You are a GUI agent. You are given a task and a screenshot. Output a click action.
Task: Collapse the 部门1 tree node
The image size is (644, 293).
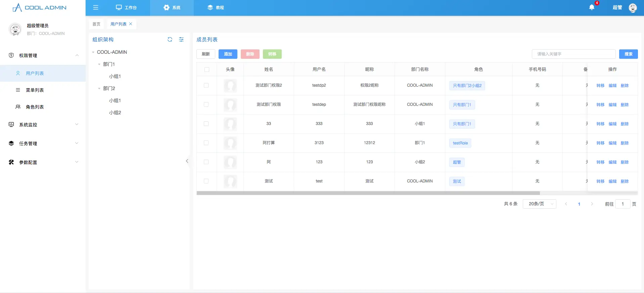point(99,64)
